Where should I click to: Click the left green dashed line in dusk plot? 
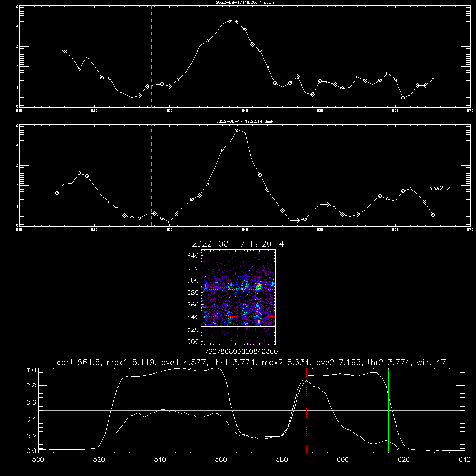tap(151, 175)
